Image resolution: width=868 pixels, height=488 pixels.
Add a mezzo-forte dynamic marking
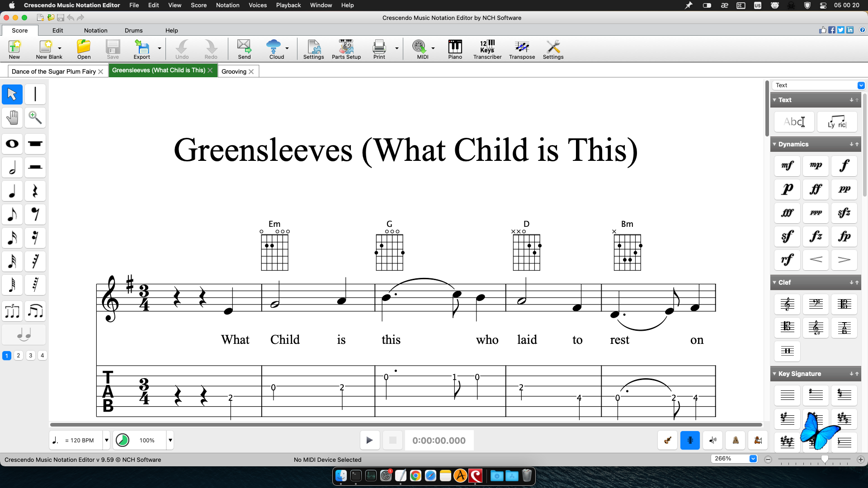point(787,165)
